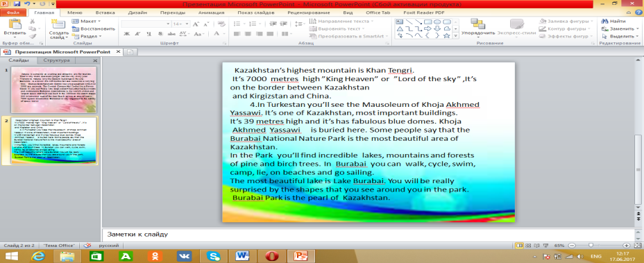Apply italic (К) formatting
Viewport: 644px width, 263px height.
(137, 34)
